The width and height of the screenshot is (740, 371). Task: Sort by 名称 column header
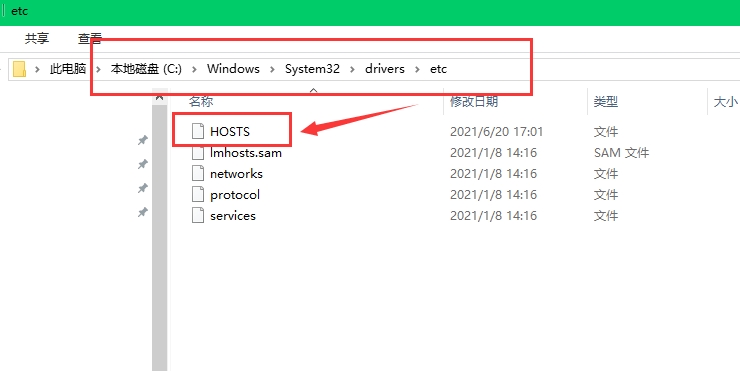pyautogui.click(x=201, y=101)
